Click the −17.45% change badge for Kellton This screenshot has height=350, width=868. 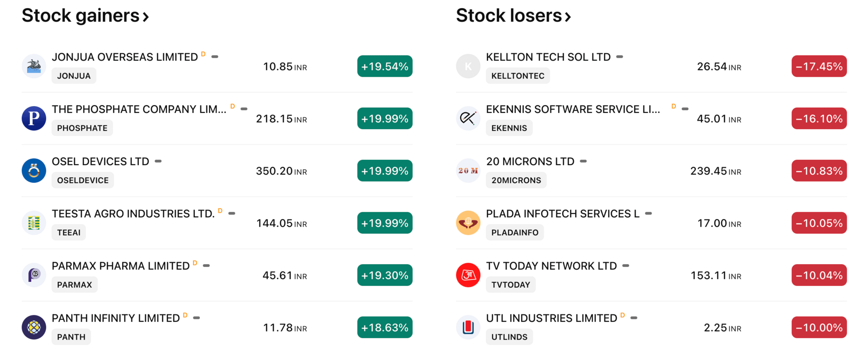pyautogui.click(x=819, y=66)
